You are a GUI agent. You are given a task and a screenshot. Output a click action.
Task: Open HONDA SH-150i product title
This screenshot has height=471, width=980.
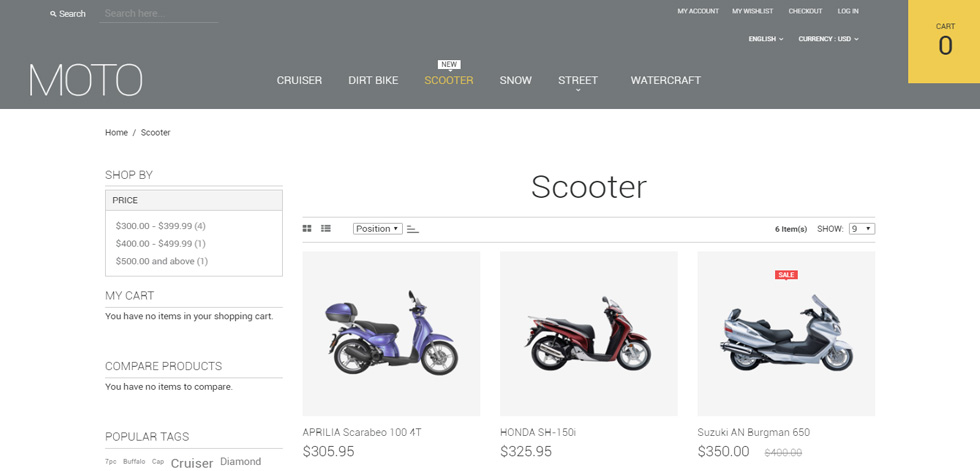(x=538, y=432)
